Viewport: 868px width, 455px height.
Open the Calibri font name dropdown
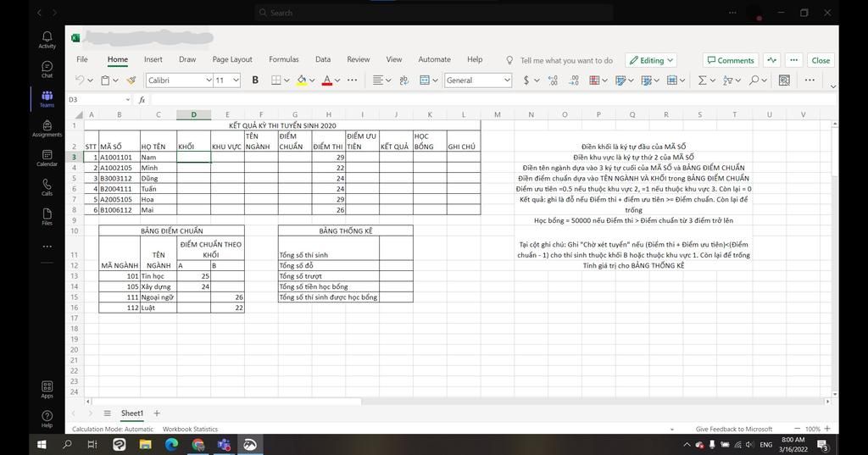(209, 80)
